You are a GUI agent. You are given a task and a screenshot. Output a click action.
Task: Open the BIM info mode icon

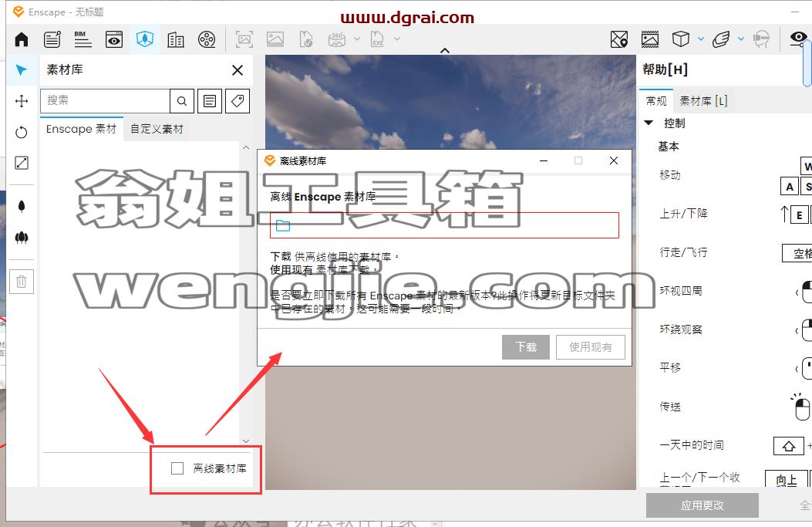[x=83, y=39]
